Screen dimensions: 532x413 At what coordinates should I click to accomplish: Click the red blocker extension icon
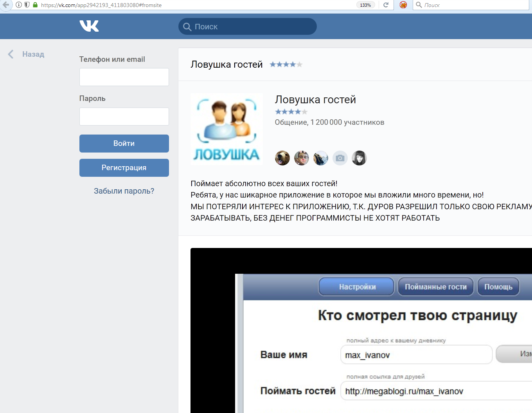(403, 5)
